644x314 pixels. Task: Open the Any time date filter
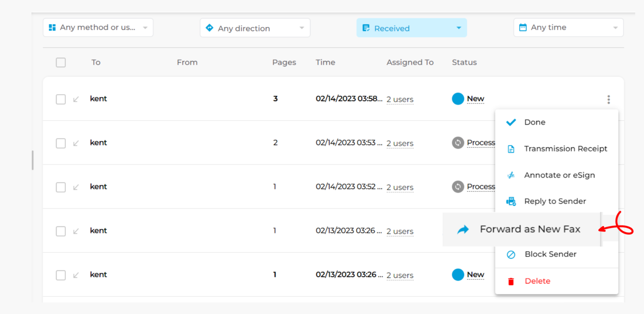point(568,28)
